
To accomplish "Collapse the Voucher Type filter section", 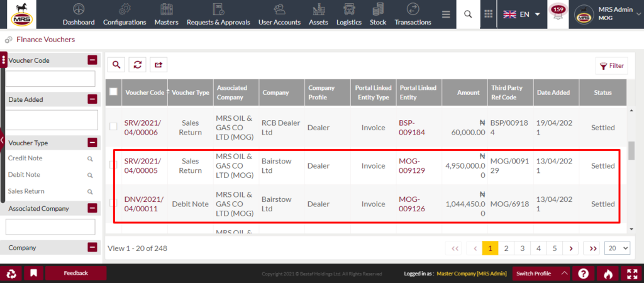I will (92, 143).
